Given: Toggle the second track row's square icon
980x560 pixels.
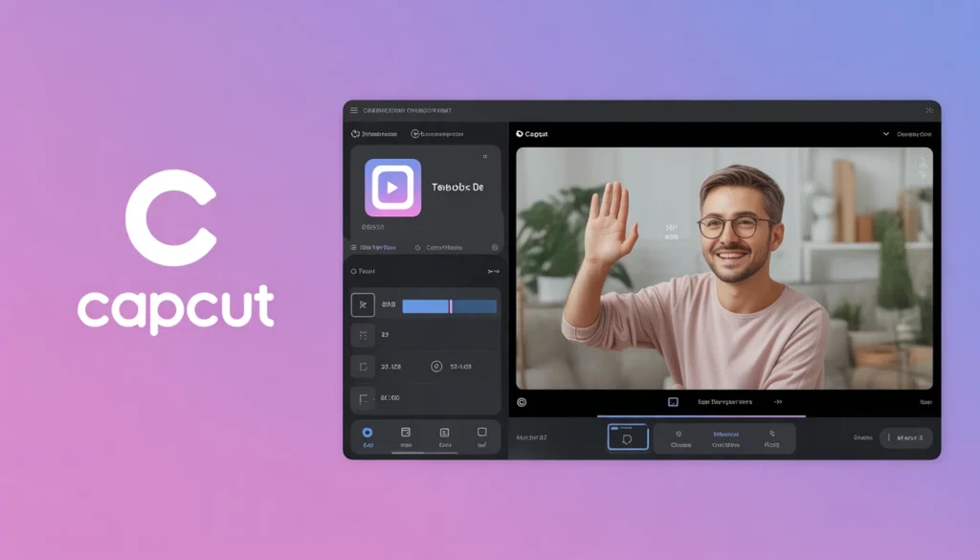Looking at the screenshot, I should coord(362,335).
